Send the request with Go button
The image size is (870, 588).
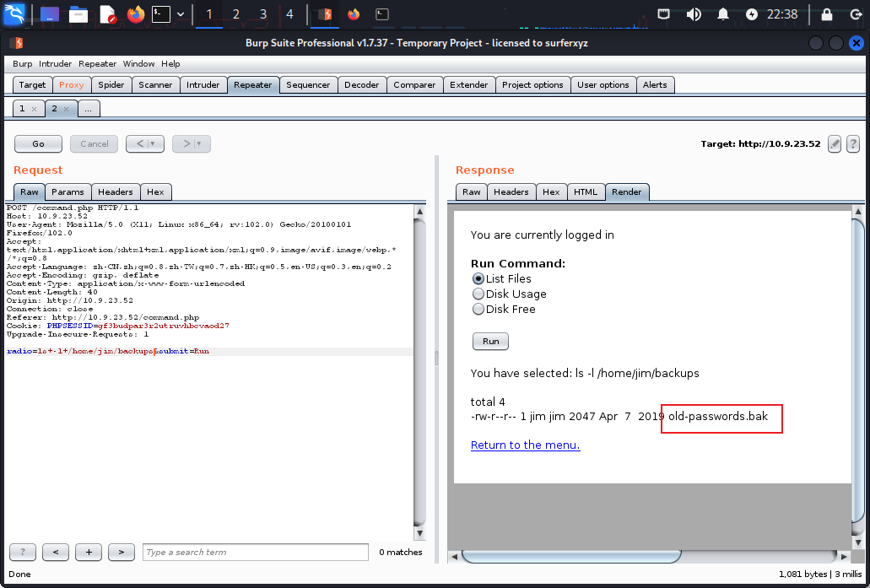38,143
